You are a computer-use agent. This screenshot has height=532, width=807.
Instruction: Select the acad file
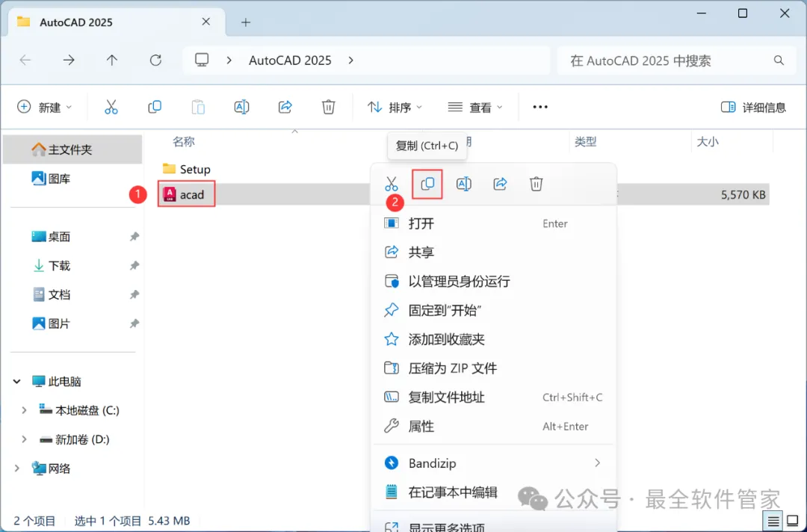click(x=186, y=194)
